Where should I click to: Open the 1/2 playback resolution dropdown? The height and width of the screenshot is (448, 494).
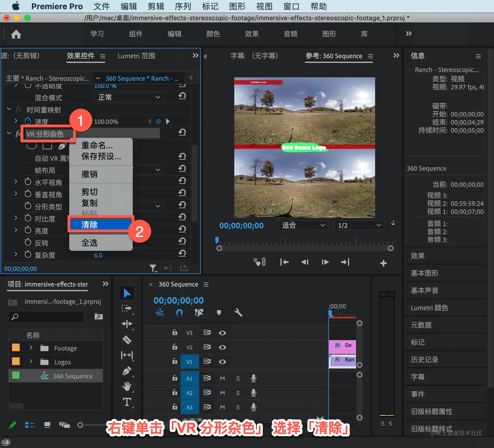click(359, 225)
